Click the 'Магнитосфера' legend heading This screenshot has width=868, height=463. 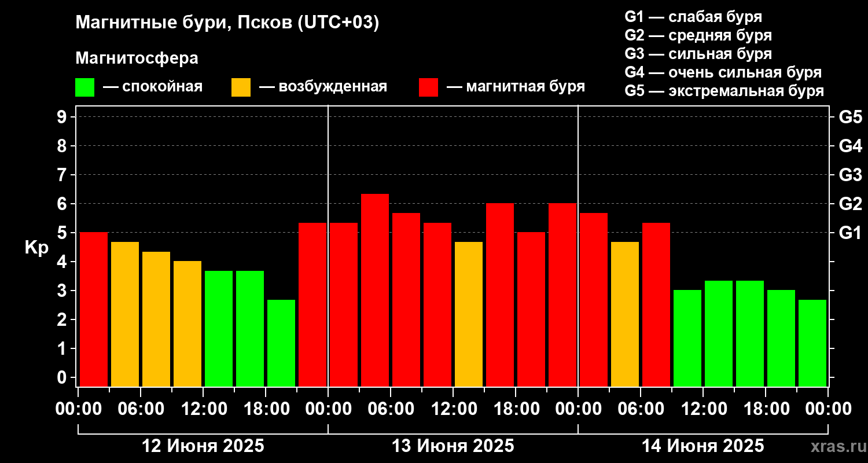click(137, 58)
